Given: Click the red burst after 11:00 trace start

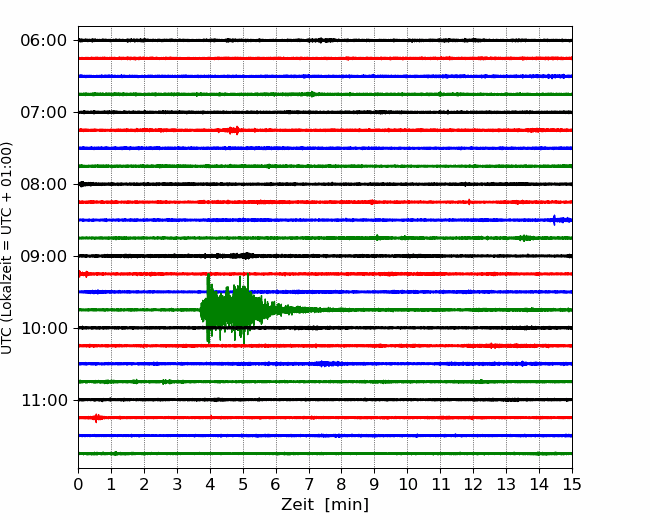Looking at the screenshot, I should point(97,418).
